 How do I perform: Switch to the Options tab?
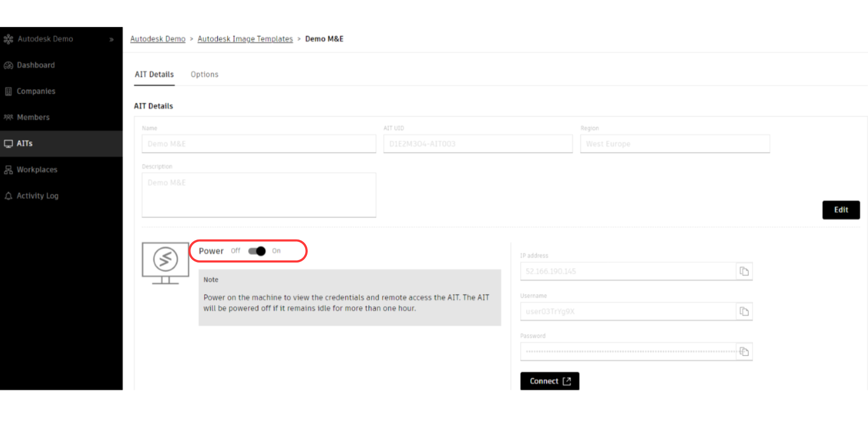204,75
